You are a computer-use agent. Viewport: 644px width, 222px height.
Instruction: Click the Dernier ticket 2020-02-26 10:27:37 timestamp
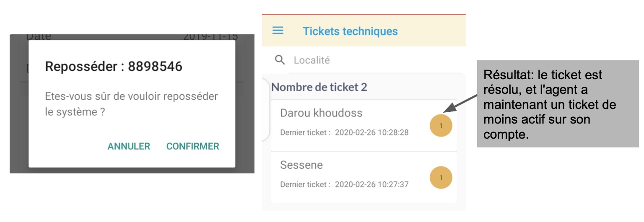344,184
